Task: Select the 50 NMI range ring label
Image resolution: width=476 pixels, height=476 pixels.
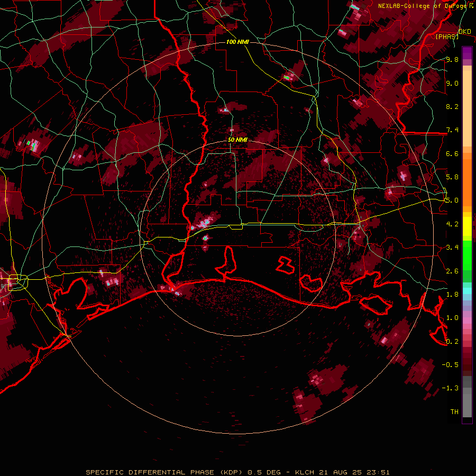Action: (x=237, y=140)
